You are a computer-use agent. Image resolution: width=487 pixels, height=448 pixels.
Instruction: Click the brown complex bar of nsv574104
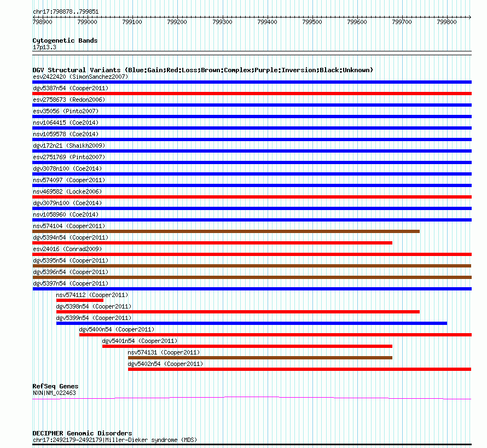tap(226, 231)
